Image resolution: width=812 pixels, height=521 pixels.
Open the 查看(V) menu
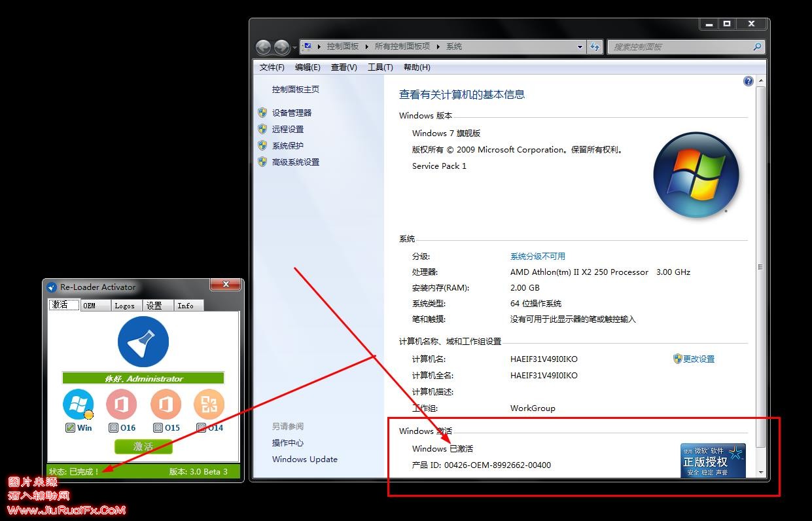tap(344, 67)
